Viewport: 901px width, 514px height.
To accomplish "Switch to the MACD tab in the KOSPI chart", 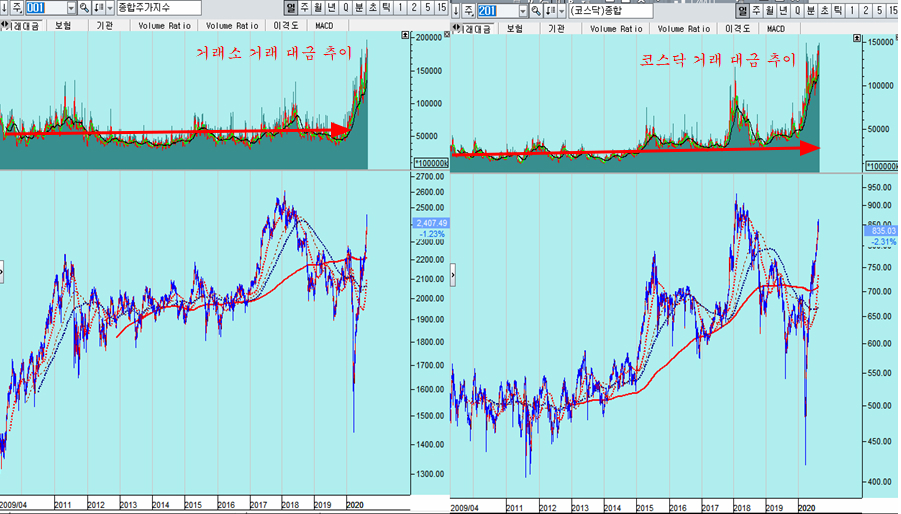I will coord(324,27).
